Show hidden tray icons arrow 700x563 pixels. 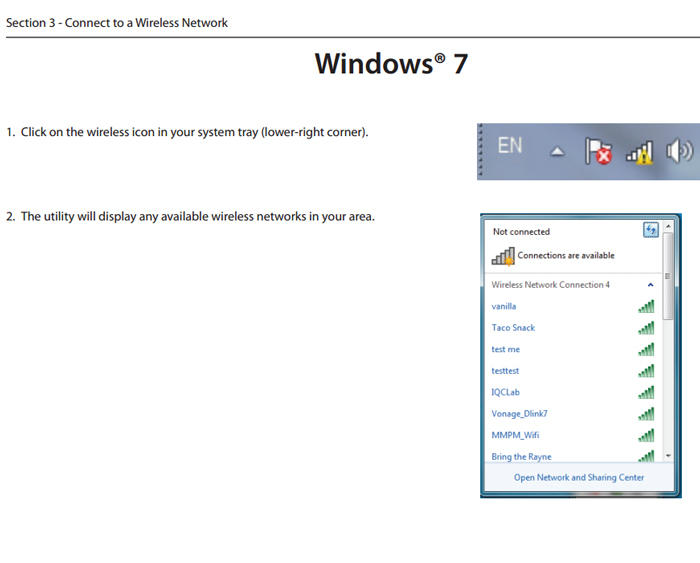click(557, 152)
